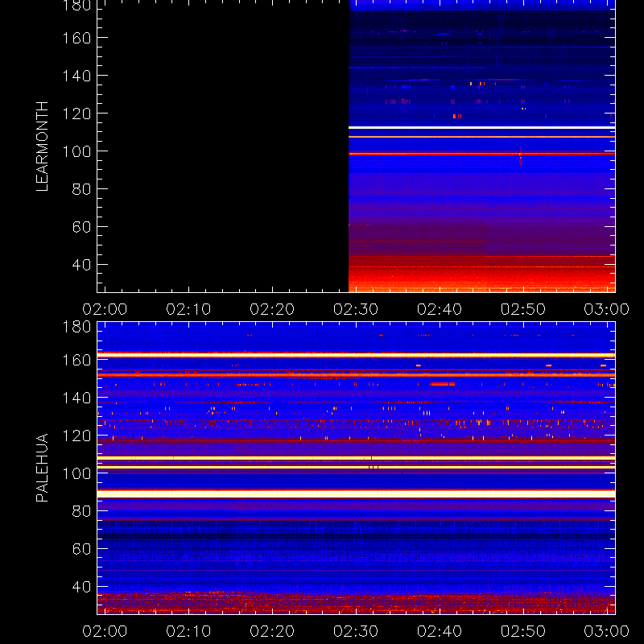Pick the 60 frequency label on the Learmonth axis
644x644 pixels.
click(81, 227)
